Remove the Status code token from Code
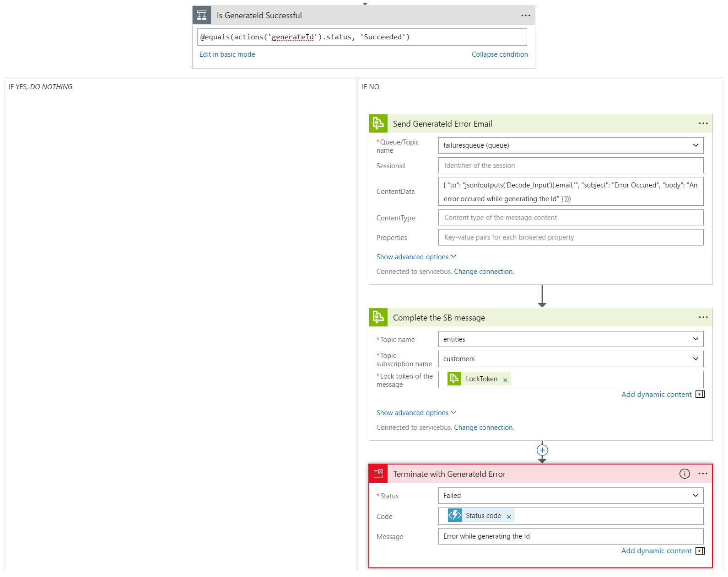The image size is (728, 577). click(509, 517)
